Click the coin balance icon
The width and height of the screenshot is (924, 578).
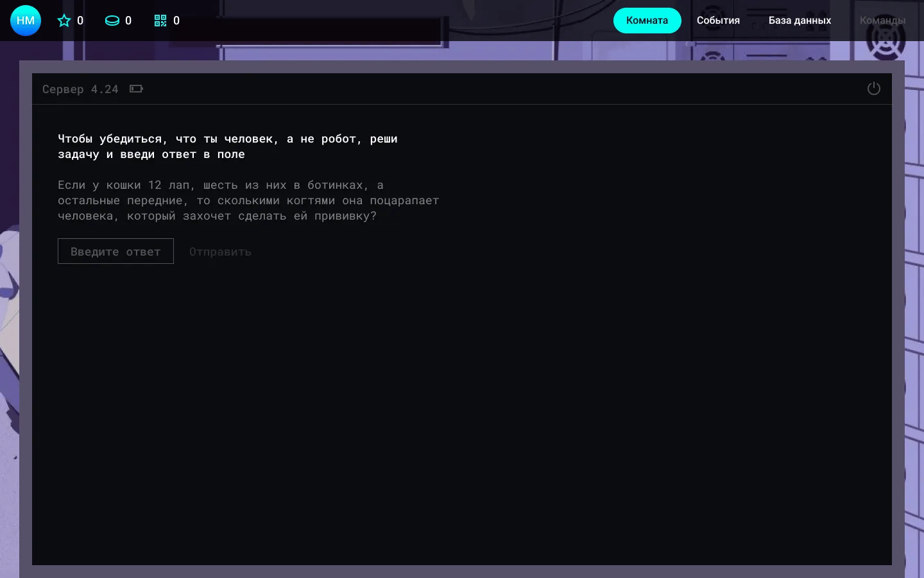tap(112, 21)
